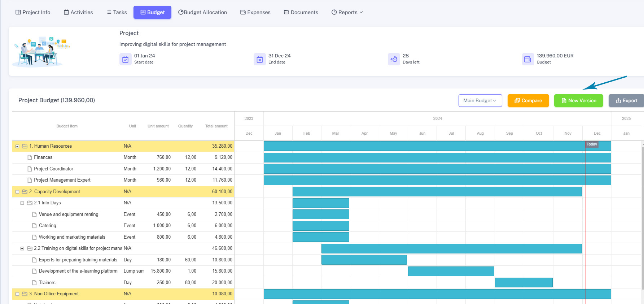Click the Total amount column header
The height and width of the screenshot is (304, 644).
tap(216, 126)
